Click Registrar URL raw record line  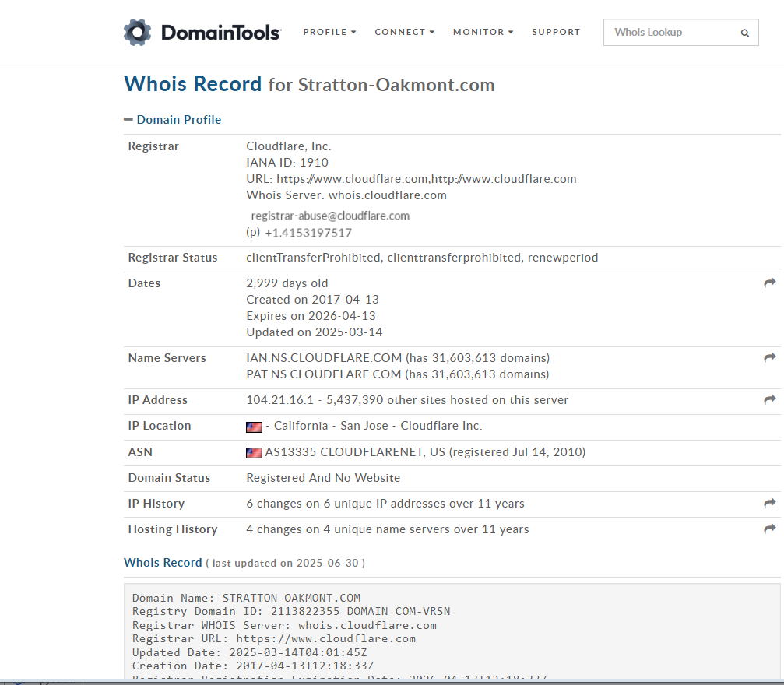pyautogui.click(x=273, y=639)
